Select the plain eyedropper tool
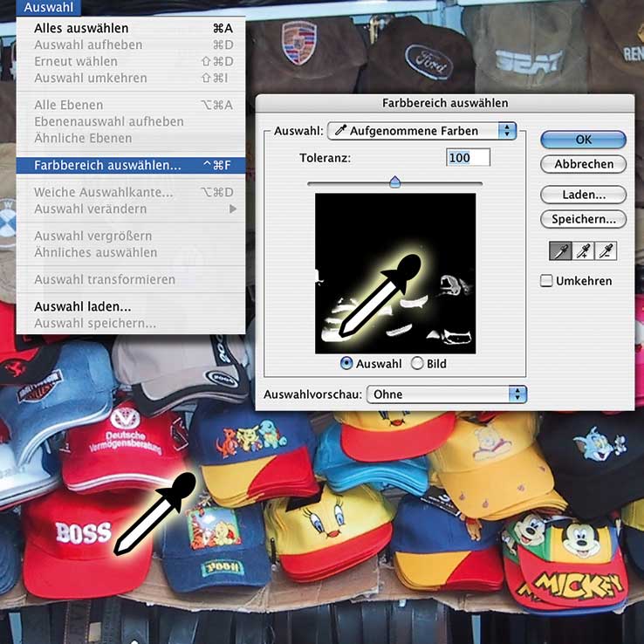The image size is (644, 644). pos(560,251)
